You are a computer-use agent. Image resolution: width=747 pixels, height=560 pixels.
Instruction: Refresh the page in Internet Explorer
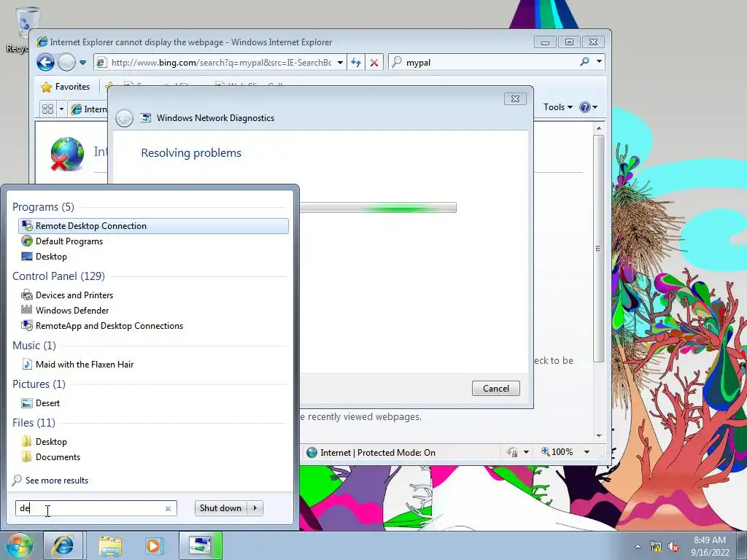[356, 63]
